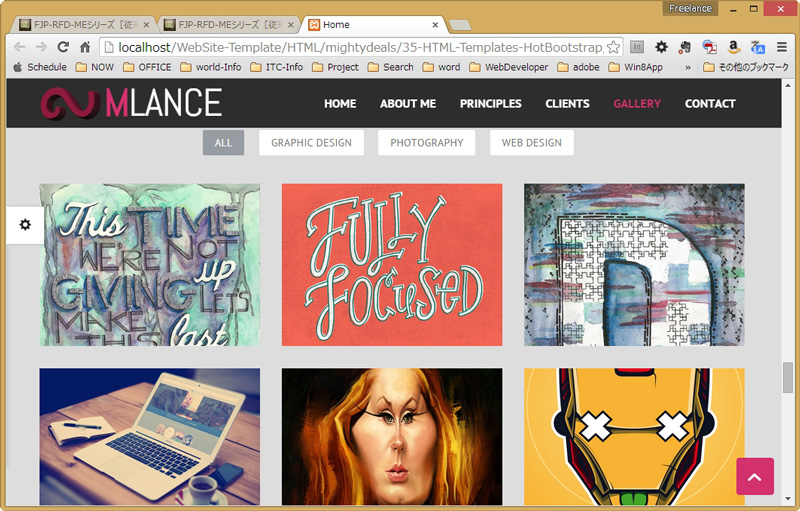Switch to the first FJP-RFD-ME tab
Image resolution: width=800 pixels, height=511 pixels.
click(x=82, y=24)
